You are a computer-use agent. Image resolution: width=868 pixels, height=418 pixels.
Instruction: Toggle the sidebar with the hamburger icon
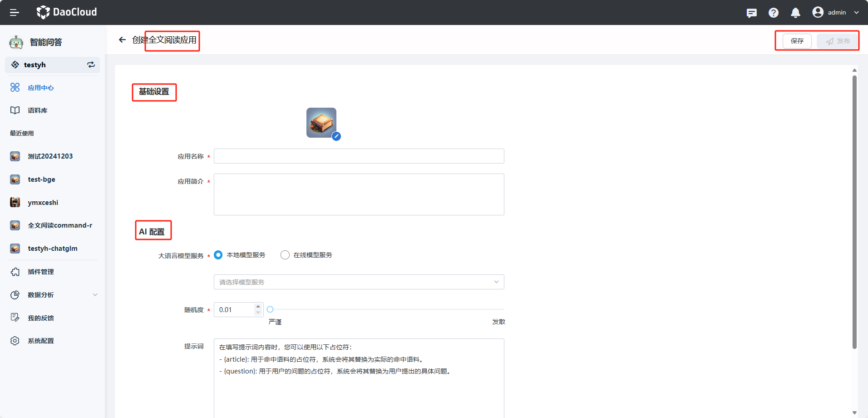pyautogui.click(x=14, y=12)
